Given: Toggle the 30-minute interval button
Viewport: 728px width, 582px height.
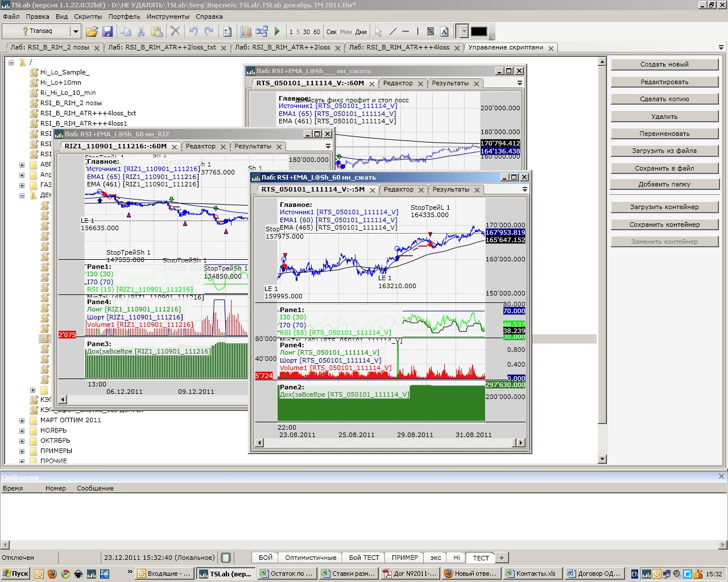Looking at the screenshot, I should tap(307, 32).
